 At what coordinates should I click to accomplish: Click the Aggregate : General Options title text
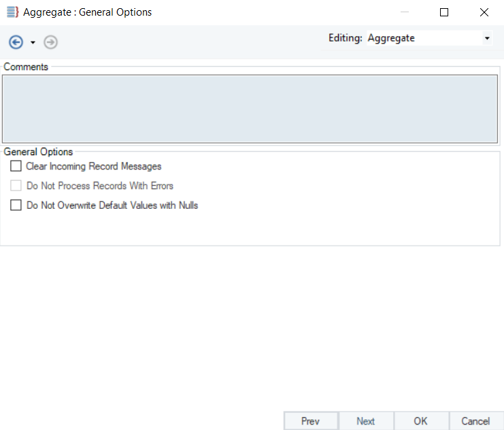tap(88, 12)
